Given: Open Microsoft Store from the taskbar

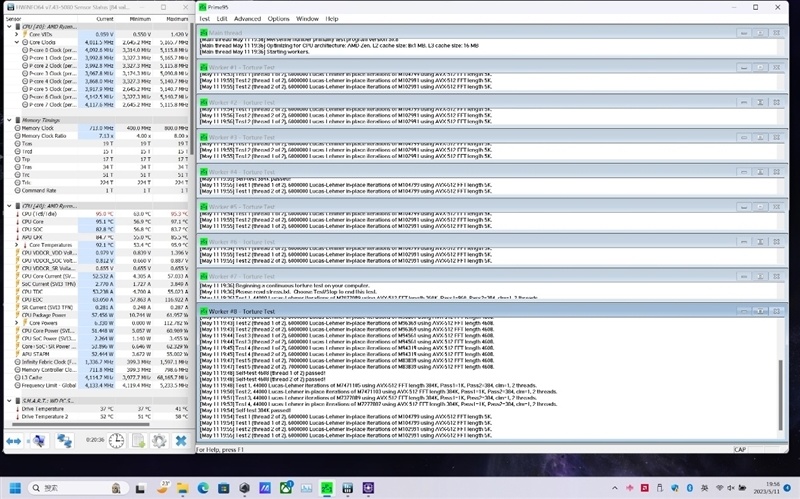Looking at the screenshot, I should [223, 488].
